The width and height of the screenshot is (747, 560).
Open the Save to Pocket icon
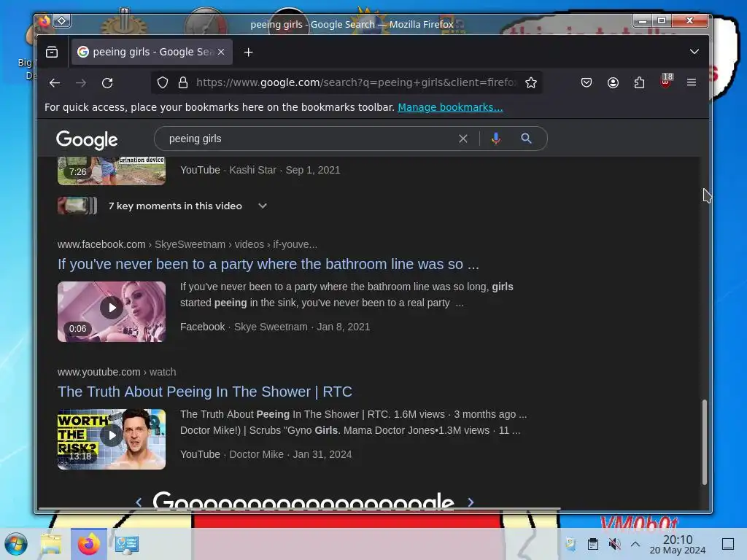point(587,83)
